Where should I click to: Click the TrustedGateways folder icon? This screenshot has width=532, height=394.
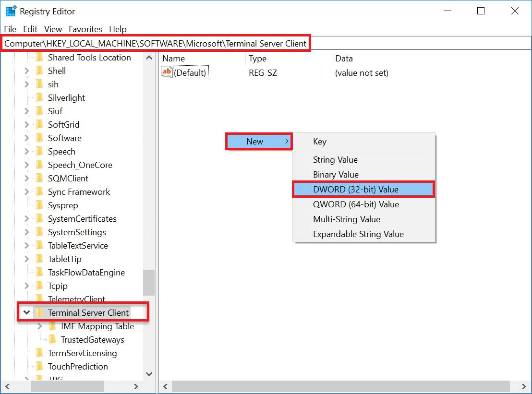[x=53, y=339]
